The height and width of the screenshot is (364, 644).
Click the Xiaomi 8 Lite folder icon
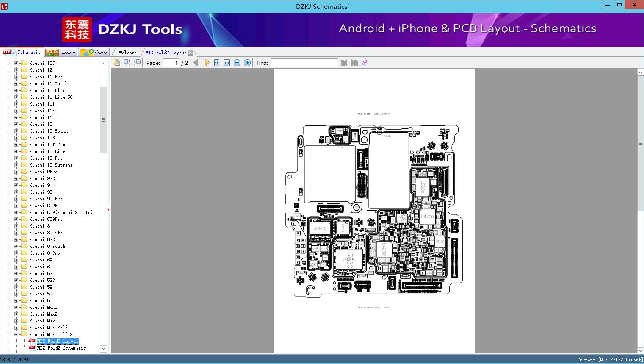point(24,233)
